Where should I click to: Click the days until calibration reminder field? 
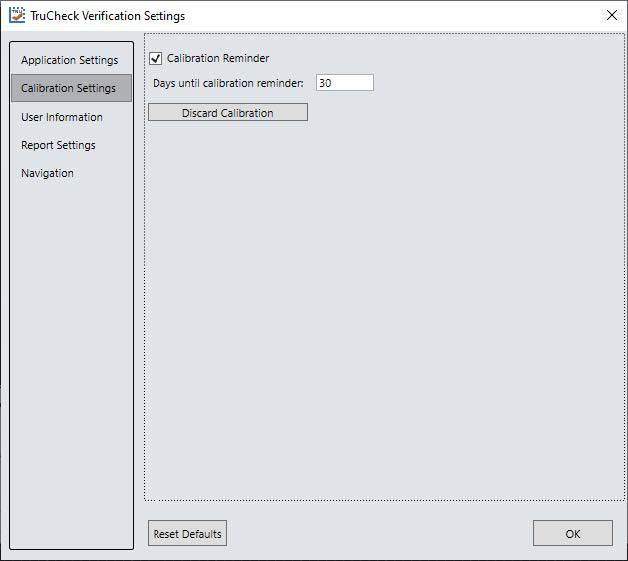point(344,83)
